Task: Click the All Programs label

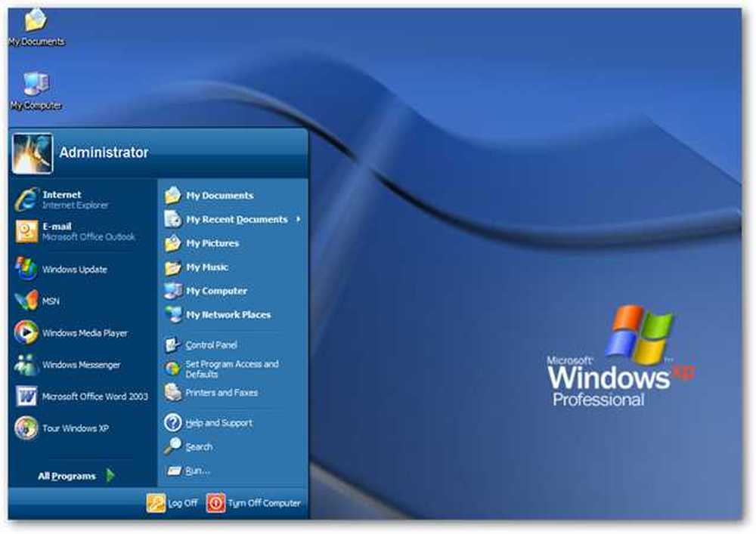Action: (x=67, y=476)
